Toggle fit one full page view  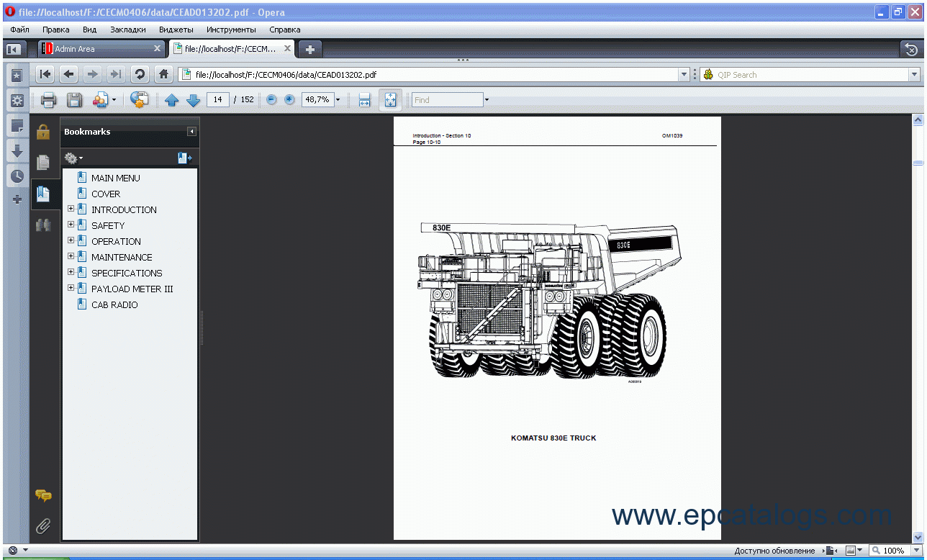click(x=389, y=100)
